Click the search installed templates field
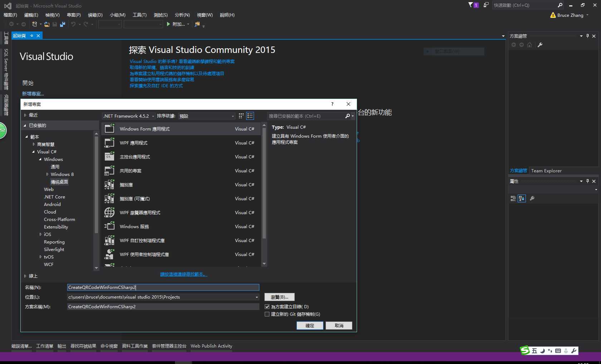 [x=306, y=116]
